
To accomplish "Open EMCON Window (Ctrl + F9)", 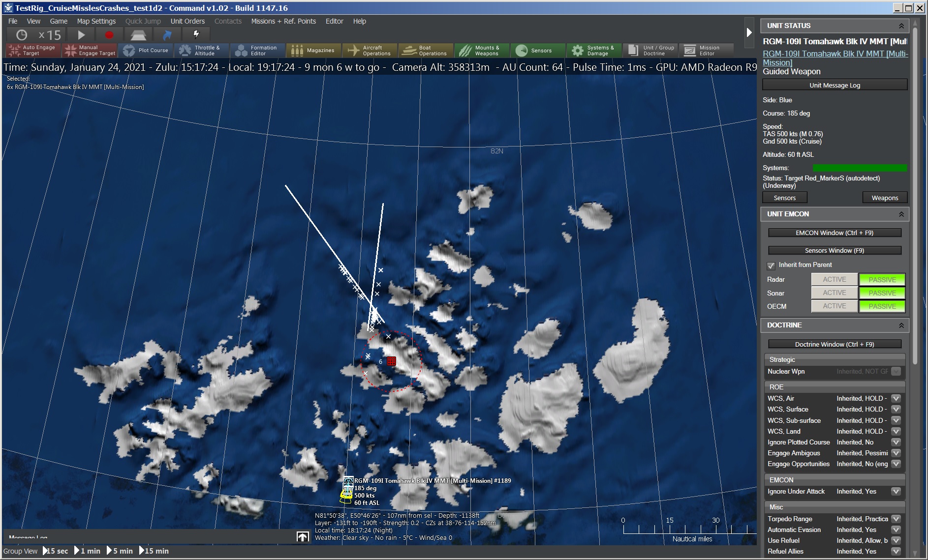I will pyautogui.click(x=835, y=233).
